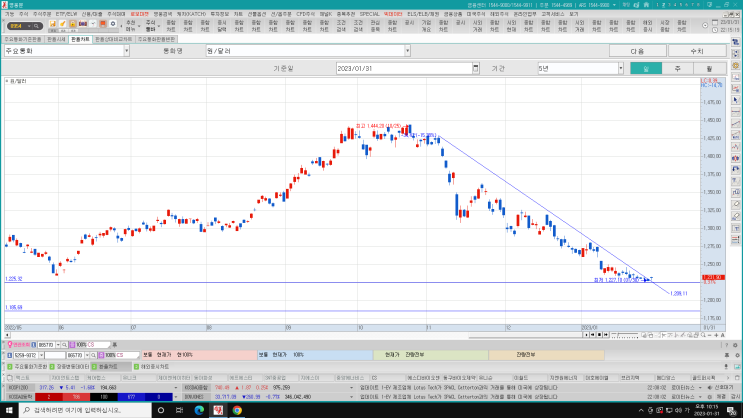This screenshot has width=743, height=418.
Task: Open the 주식 menu
Action: pyautogui.click(x=23, y=14)
